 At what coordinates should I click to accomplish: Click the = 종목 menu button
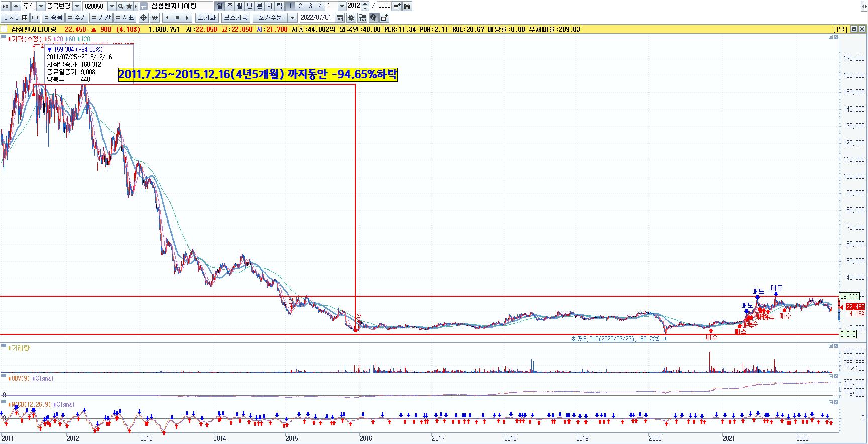point(53,18)
